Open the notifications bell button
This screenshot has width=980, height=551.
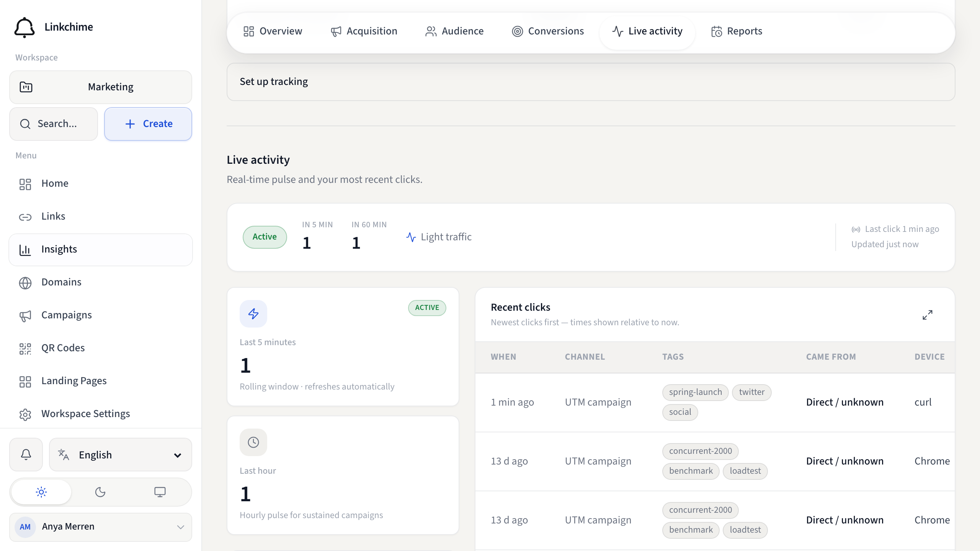(26, 455)
